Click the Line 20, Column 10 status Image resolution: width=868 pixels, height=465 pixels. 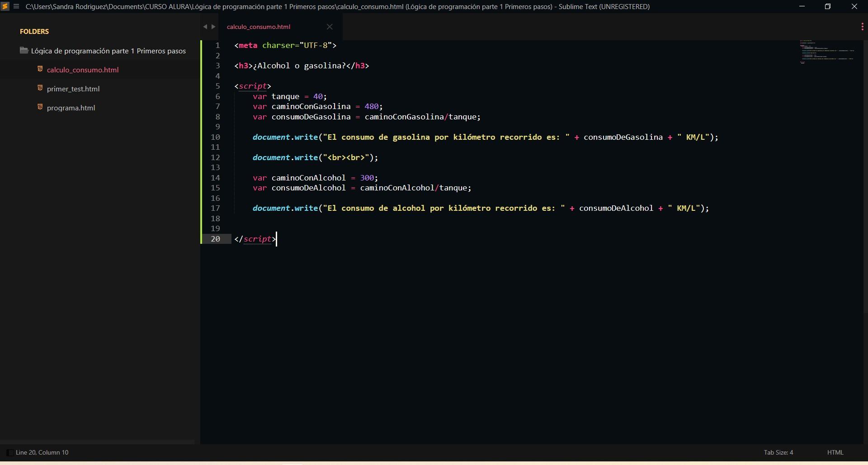tap(42, 452)
